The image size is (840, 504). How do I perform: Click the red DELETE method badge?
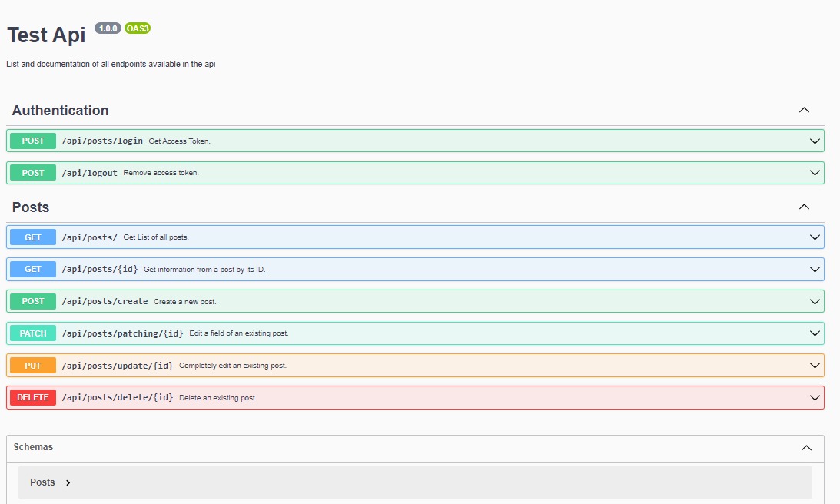pyautogui.click(x=33, y=397)
